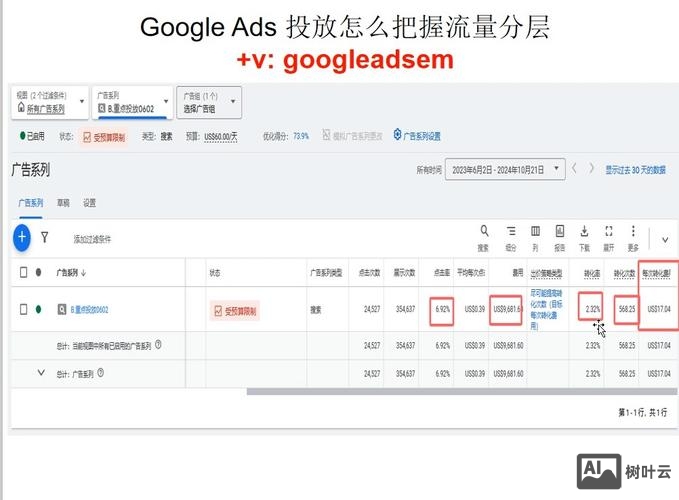Open the reports (报告) icon
Viewport: 679px width, 500px height.
pyautogui.click(x=560, y=231)
